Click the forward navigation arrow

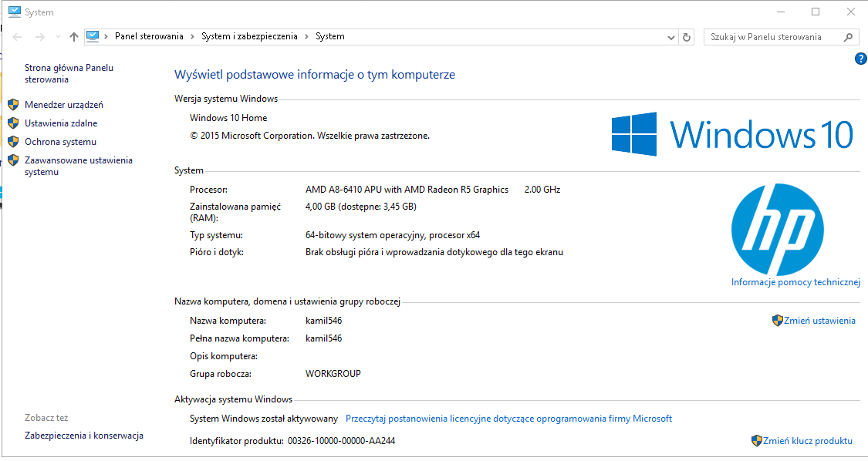[39, 37]
